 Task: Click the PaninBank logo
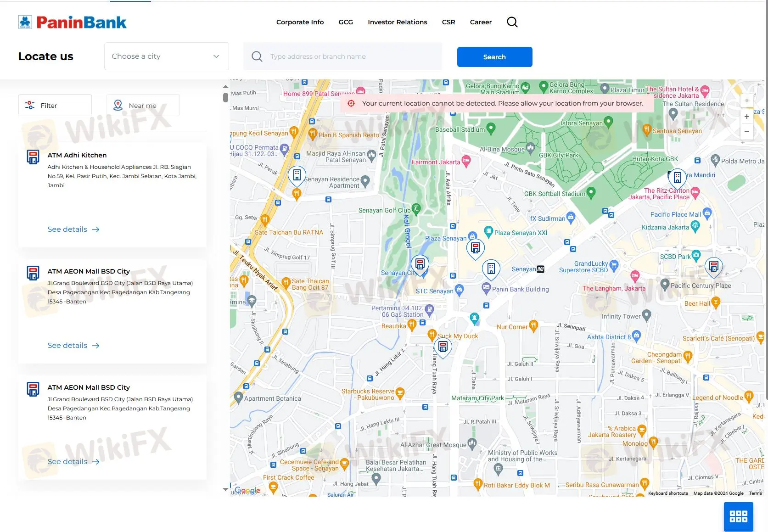coord(73,22)
